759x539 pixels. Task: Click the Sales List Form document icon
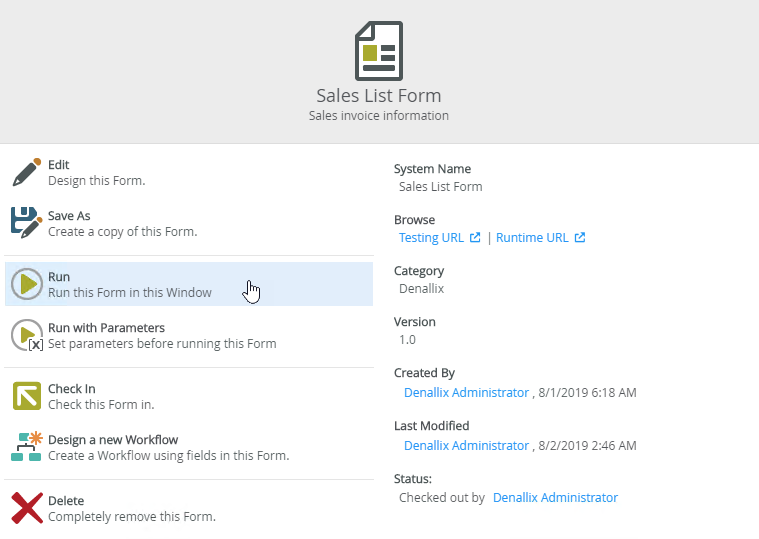(x=379, y=51)
